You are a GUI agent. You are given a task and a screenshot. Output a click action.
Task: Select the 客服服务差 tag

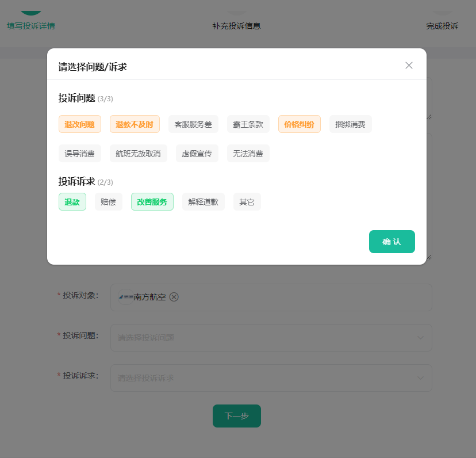pyautogui.click(x=193, y=124)
